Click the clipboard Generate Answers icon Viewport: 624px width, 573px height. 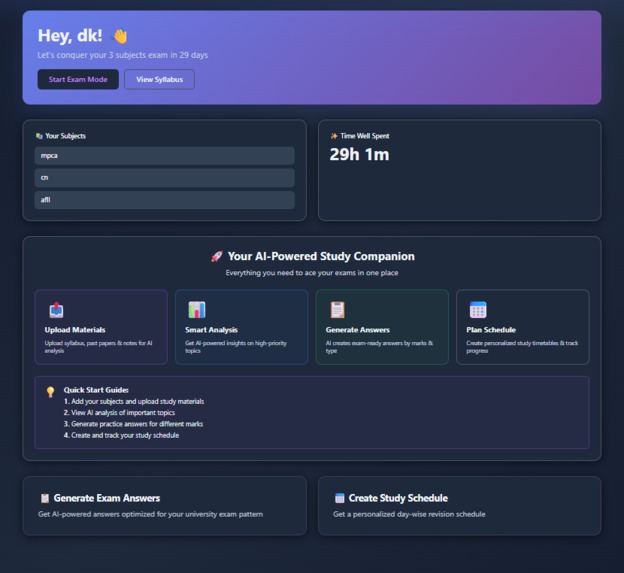(337, 310)
